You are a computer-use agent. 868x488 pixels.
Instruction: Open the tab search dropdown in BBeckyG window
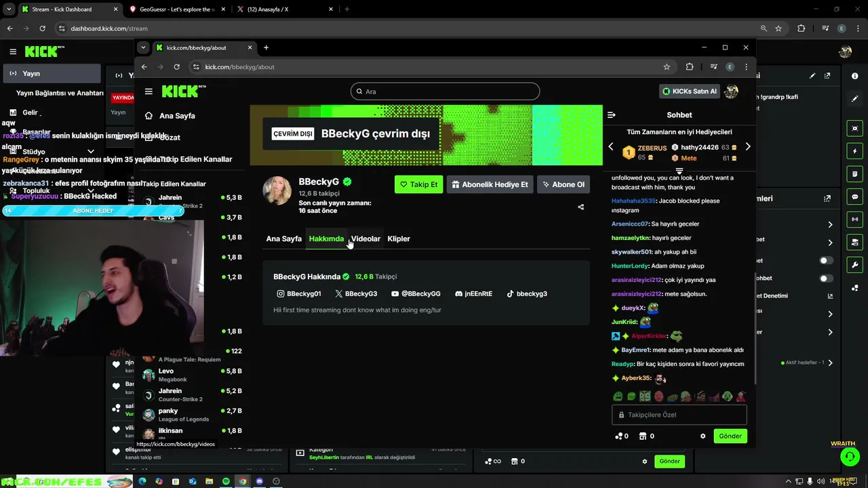click(142, 47)
